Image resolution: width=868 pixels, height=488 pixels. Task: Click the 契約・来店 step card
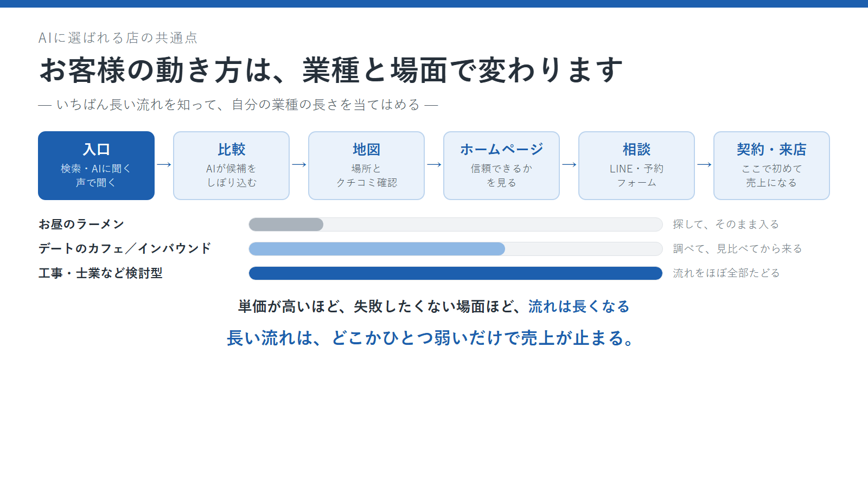[771, 165]
